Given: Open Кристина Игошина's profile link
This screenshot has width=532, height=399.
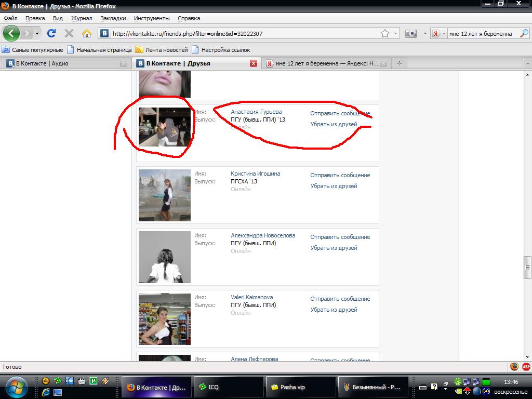Looking at the screenshot, I should tap(256, 174).
